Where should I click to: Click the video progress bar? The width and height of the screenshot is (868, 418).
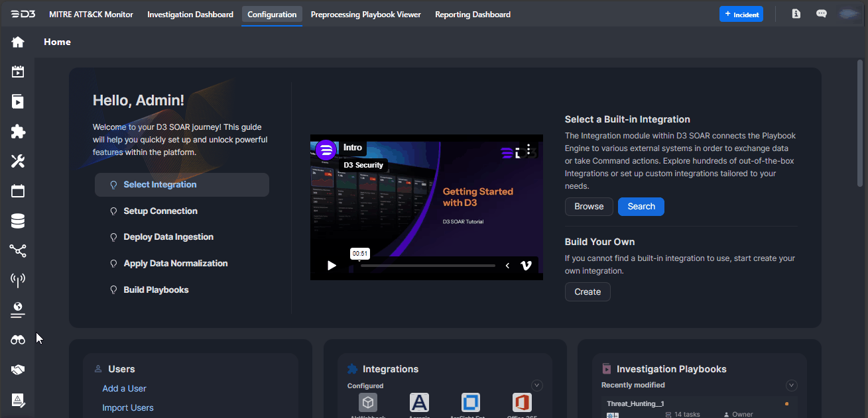(428, 266)
